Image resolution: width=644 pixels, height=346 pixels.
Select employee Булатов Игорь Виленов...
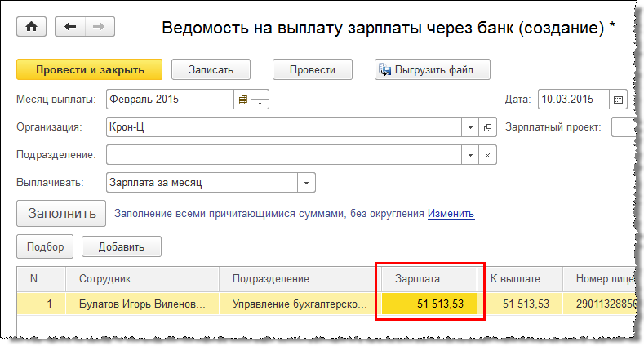point(142,304)
